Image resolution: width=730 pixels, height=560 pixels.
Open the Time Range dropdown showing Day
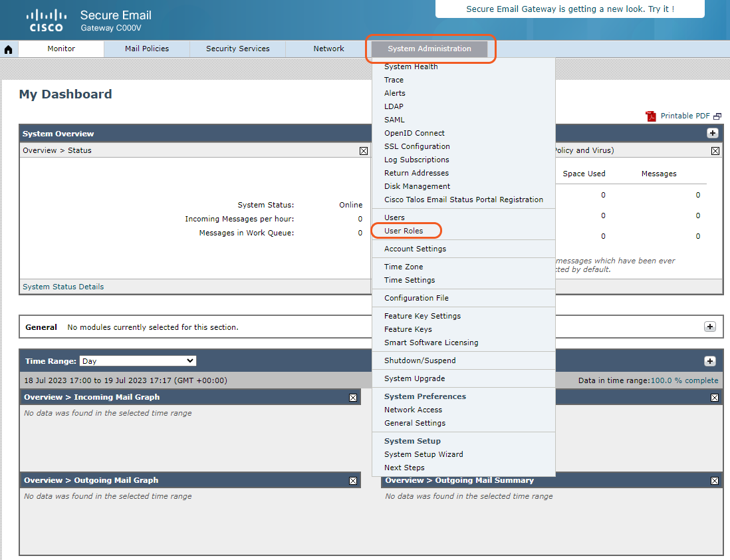(138, 360)
